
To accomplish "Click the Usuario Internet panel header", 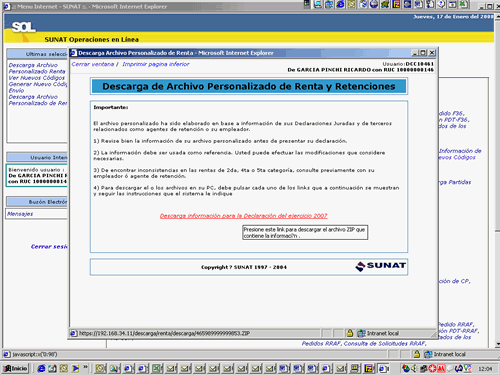I will click(37, 157).
